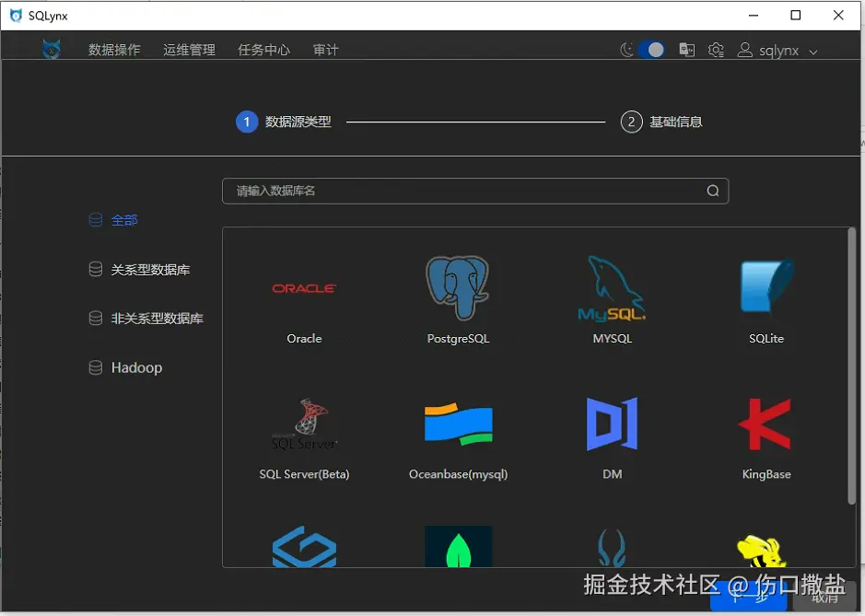Choose the PostgreSQL elephant icon
This screenshot has width=865, height=616.
click(x=457, y=288)
